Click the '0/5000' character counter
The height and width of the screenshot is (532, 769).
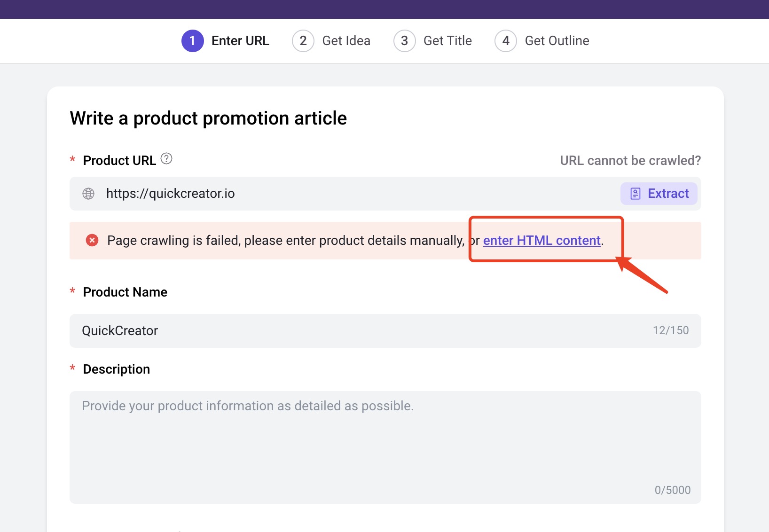(x=673, y=490)
